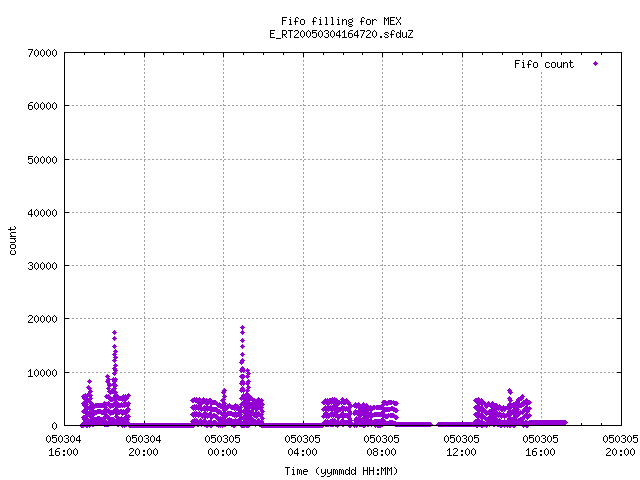This screenshot has width=640, height=480.
Task: Click the y-axis tick value 50000
Action: 42,160
